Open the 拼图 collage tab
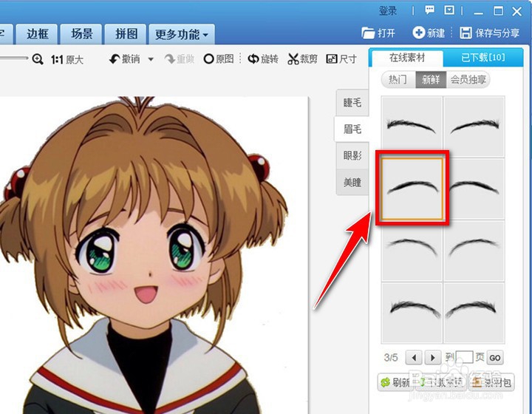 coord(126,34)
